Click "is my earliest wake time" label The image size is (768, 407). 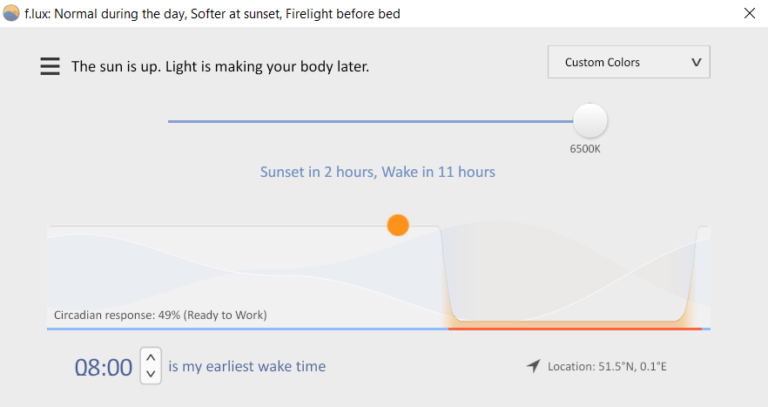click(x=247, y=366)
